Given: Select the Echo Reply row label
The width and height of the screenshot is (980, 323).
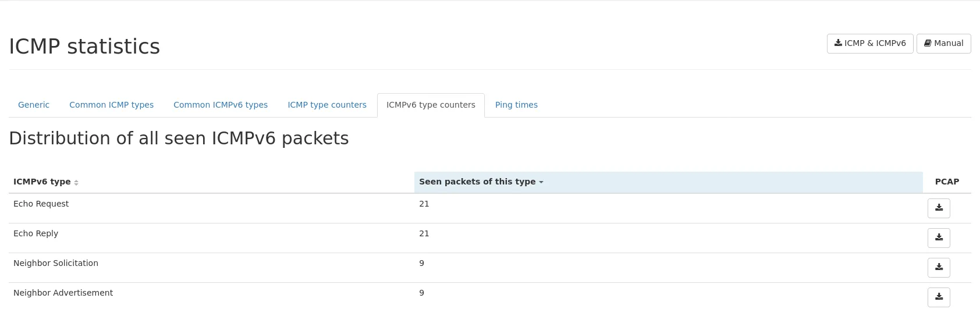Looking at the screenshot, I should [36, 234].
